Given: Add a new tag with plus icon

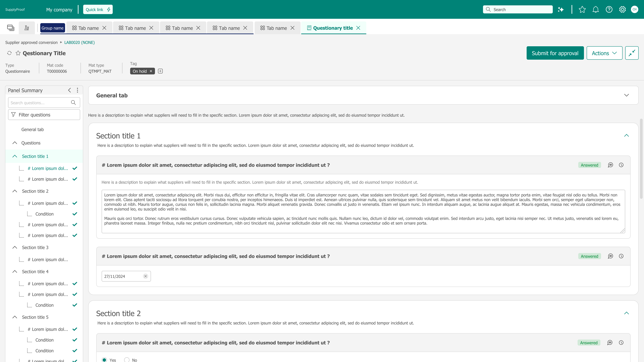Looking at the screenshot, I should 160,71.
